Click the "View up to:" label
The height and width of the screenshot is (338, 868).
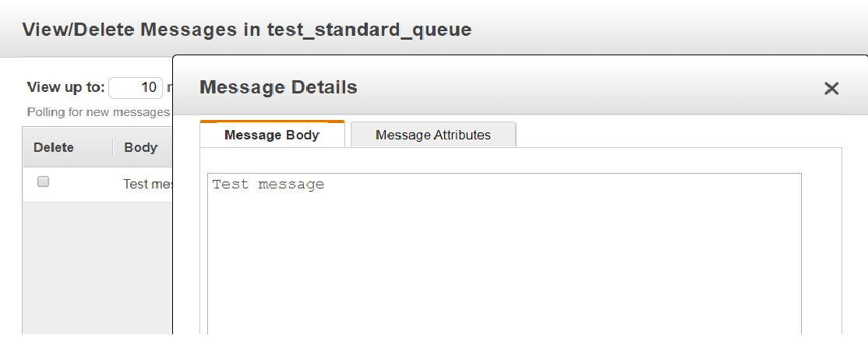[65, 87]
